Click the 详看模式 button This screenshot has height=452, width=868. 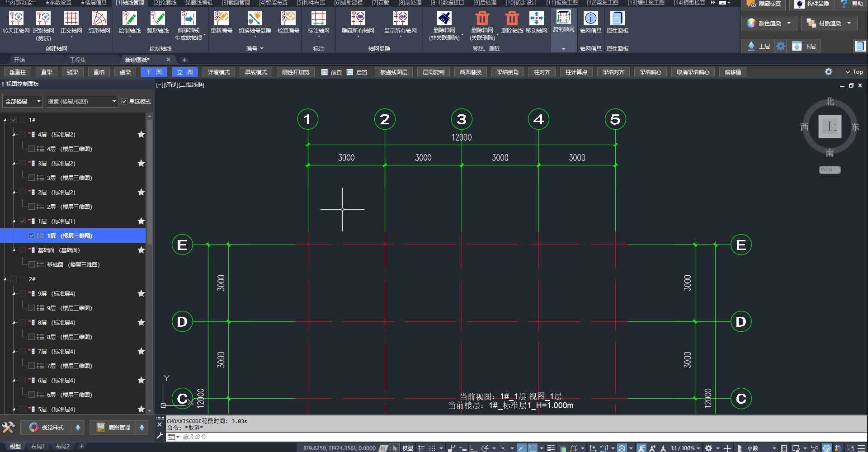pos(219,72)
